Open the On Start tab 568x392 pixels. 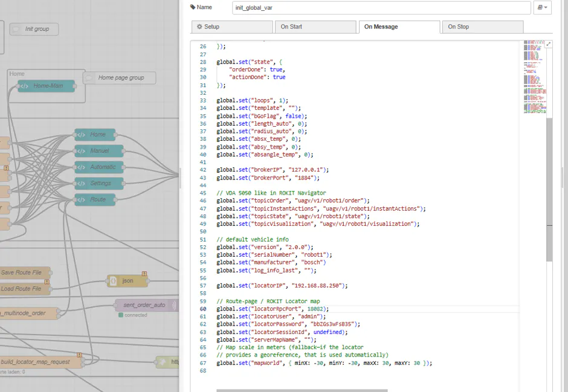315,27
